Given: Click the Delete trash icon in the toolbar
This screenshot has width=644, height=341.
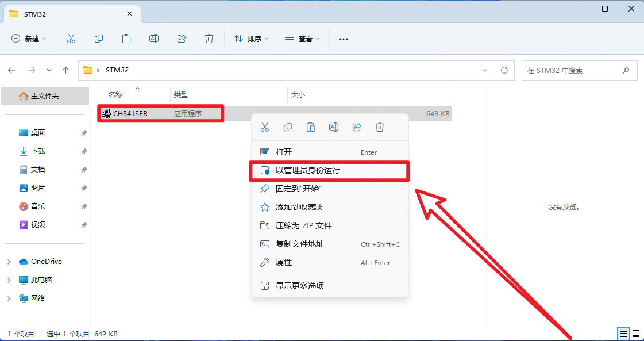Looking at the screenshot, I should [x=209, y=39].
